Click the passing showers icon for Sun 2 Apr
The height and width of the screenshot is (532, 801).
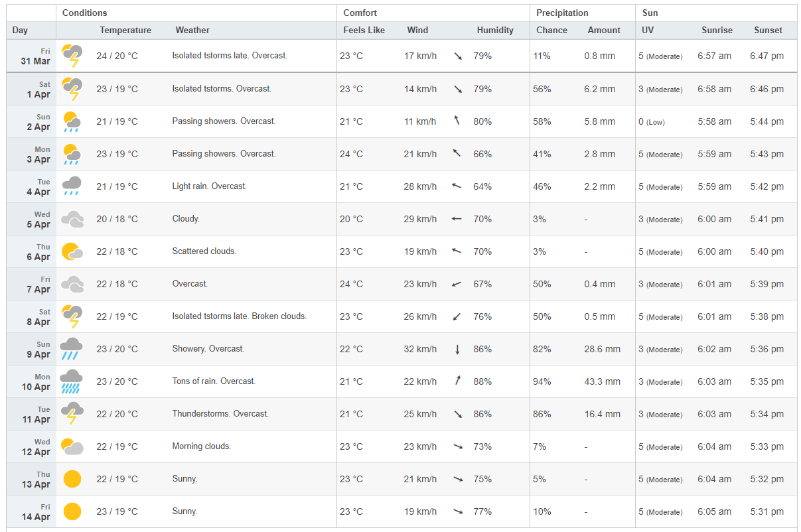pos(72,121)
